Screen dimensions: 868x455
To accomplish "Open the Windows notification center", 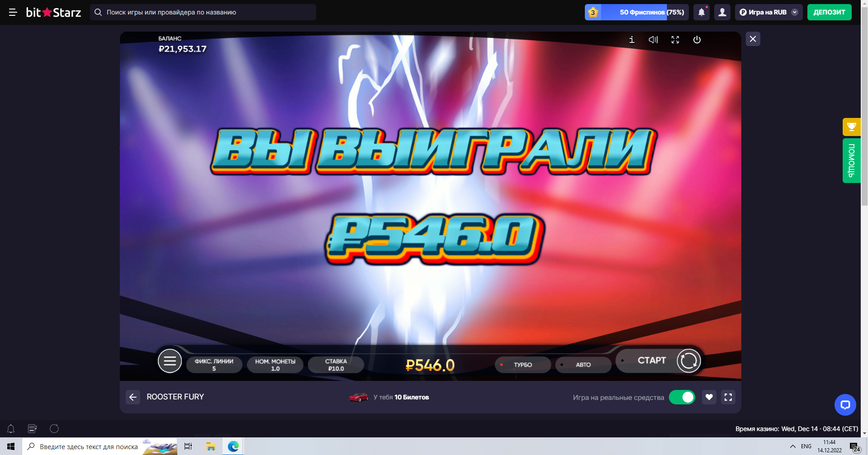I will pos(854,447).
